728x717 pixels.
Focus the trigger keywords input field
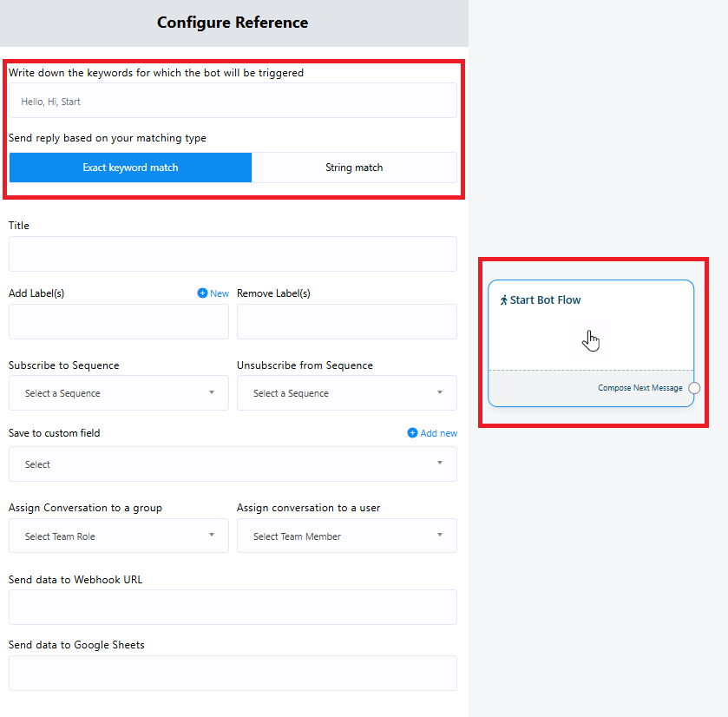(233, 102)
